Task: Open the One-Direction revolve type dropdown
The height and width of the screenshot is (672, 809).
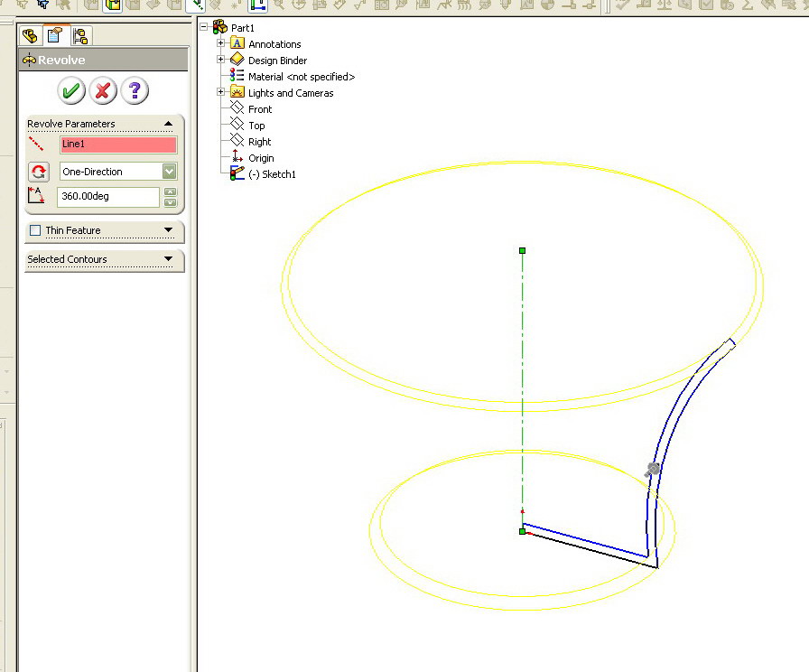Action: coord(169,172)
